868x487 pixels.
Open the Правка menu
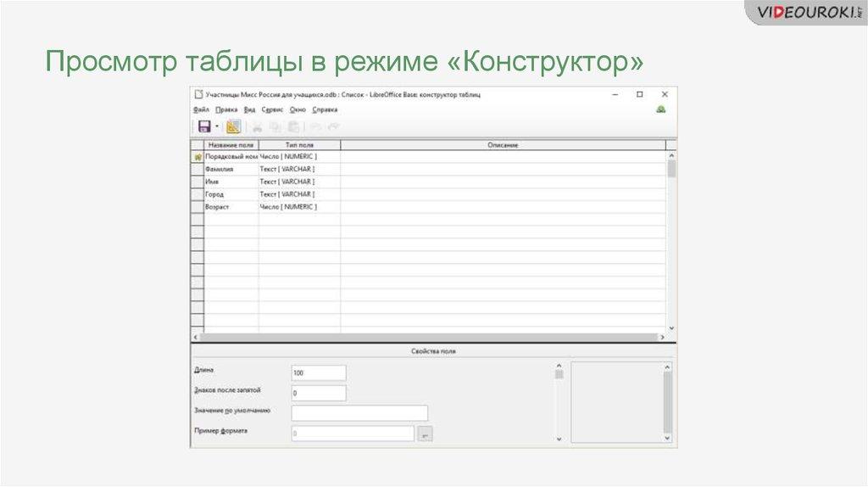point(226,109)
